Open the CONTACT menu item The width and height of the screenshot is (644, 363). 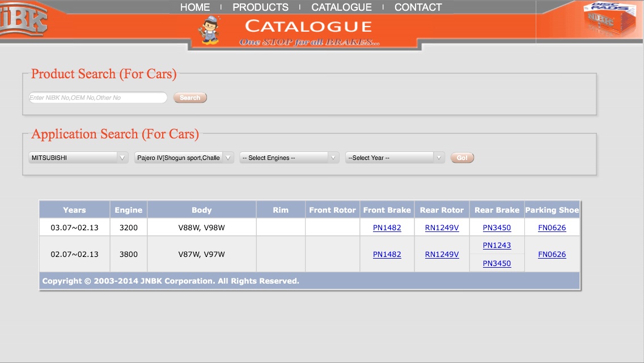(x=418, y=7)
